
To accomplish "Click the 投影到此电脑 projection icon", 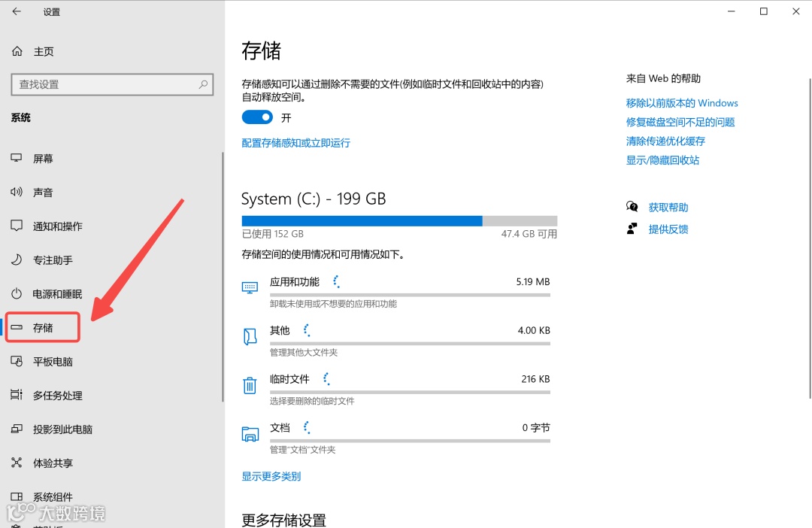I will [x=17, y=429].
